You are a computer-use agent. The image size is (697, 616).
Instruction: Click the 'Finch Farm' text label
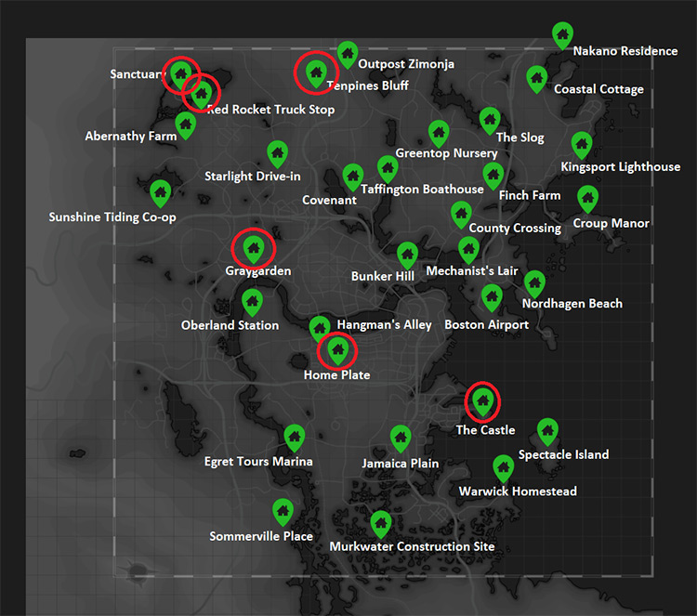pyautogui.click(x=530, y=195)
